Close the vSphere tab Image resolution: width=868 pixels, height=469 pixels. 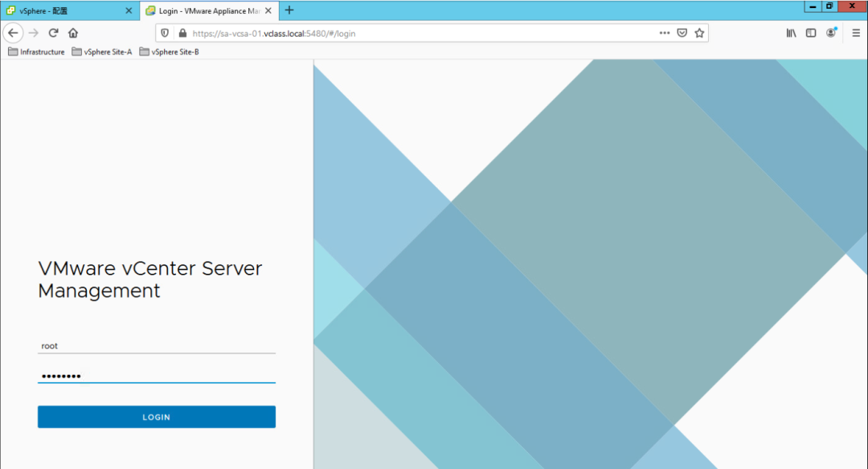[x=129, y=10]
